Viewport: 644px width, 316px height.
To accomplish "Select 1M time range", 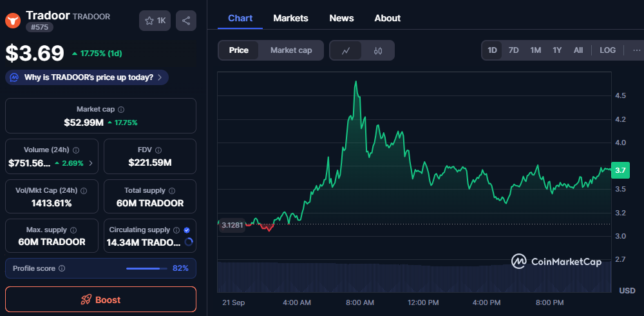I will pos(535,50).
